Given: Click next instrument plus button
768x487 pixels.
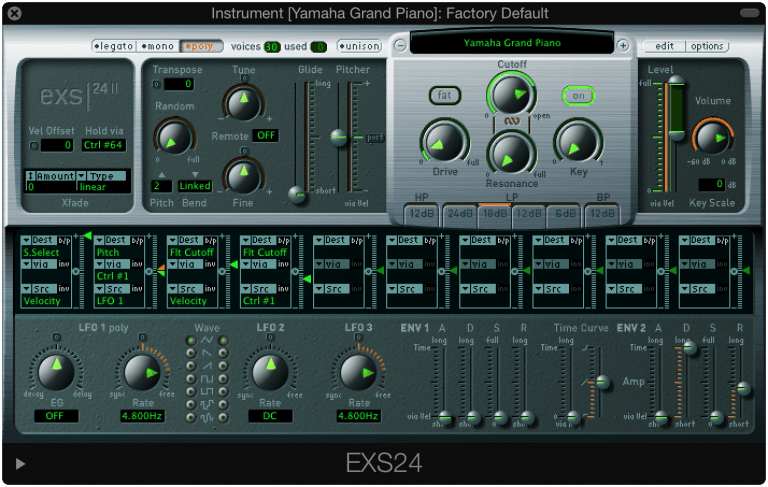Looking at the screenshot, I should coord(623,46).
